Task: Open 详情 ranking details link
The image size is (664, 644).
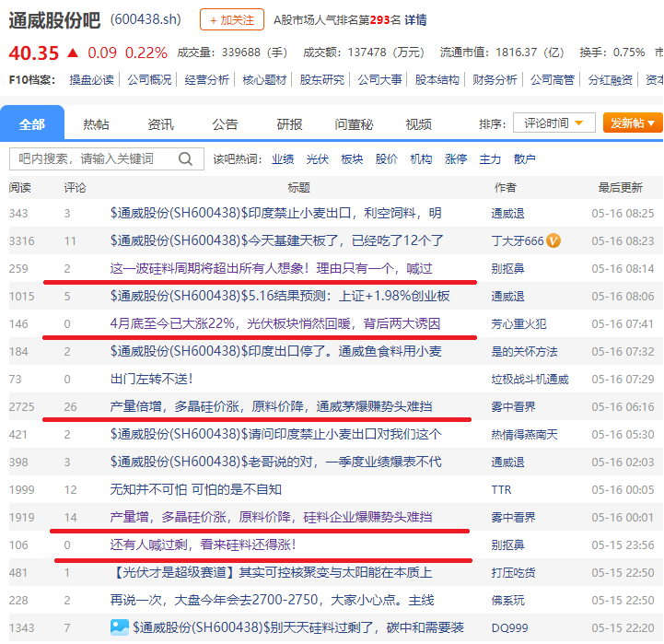Action: pyautogui.click(x=415, y=20)
